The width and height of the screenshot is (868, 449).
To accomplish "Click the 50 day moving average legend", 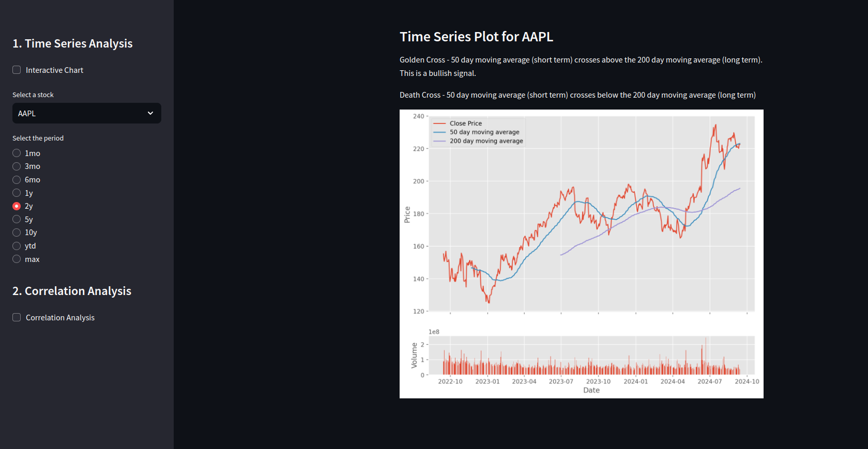I will point(484,132).
